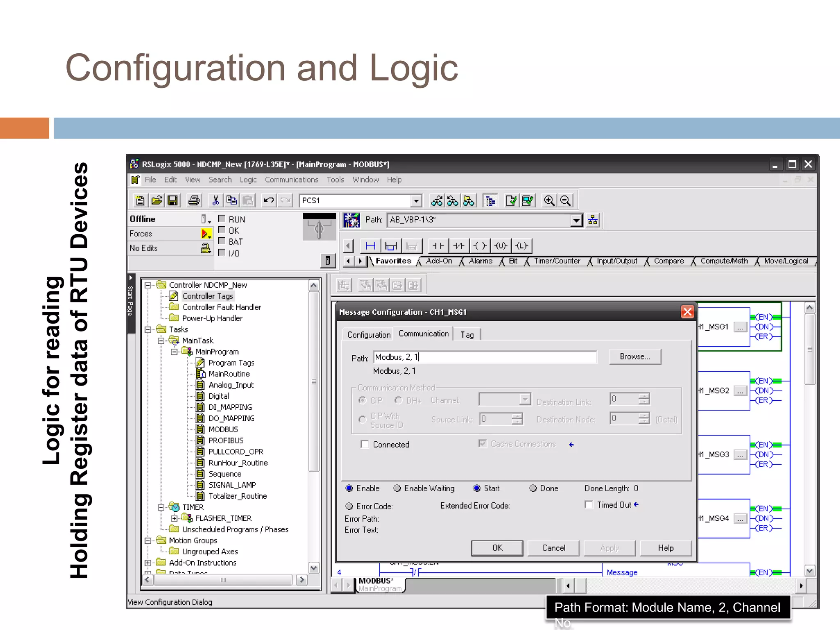This screenshot has height=630, width=840.
Task: Click the No Edits lock icon
Action: (x=205, y=248)
